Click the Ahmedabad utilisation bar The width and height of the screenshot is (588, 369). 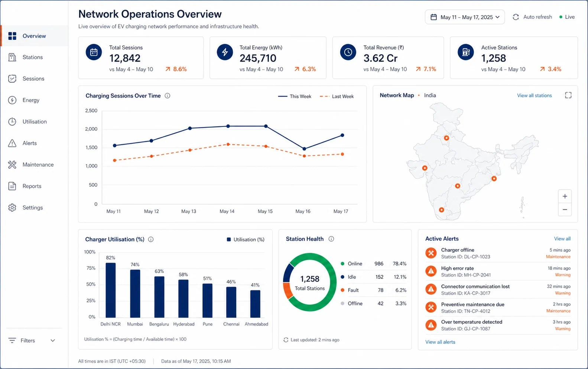click(x=255, y=304)
